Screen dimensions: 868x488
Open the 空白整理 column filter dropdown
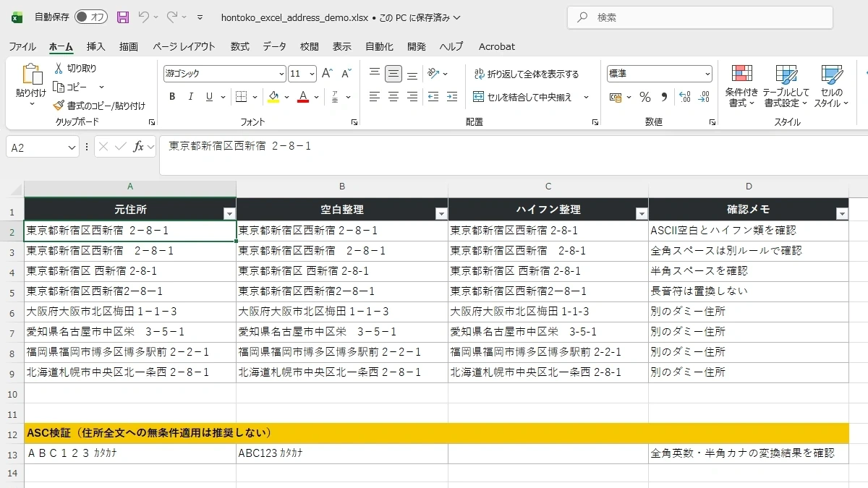point(441,213)
